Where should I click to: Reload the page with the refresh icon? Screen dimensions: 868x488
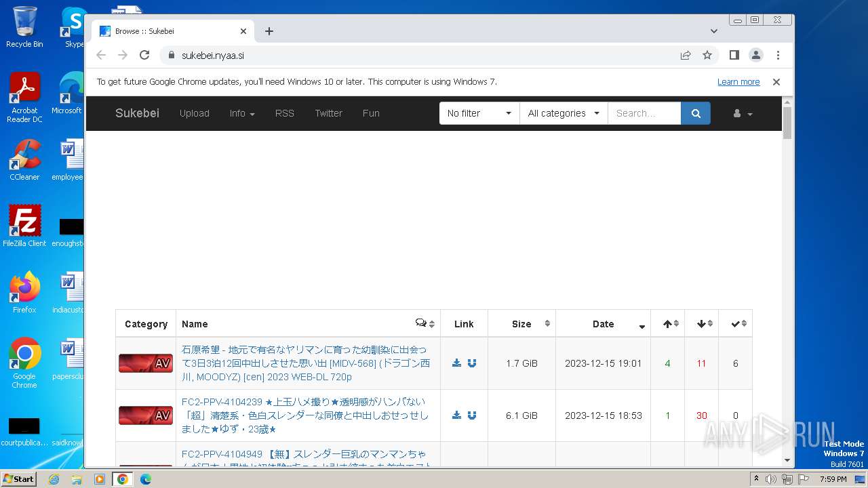144,56
